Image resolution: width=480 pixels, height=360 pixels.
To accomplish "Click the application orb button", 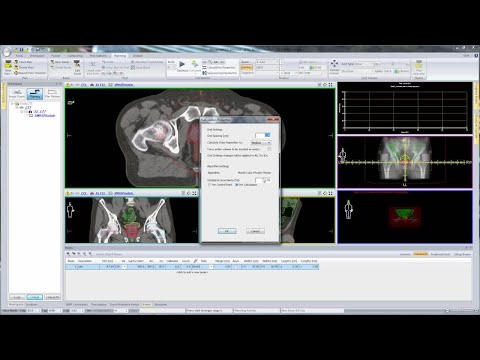I will click(x=7, y=52).
